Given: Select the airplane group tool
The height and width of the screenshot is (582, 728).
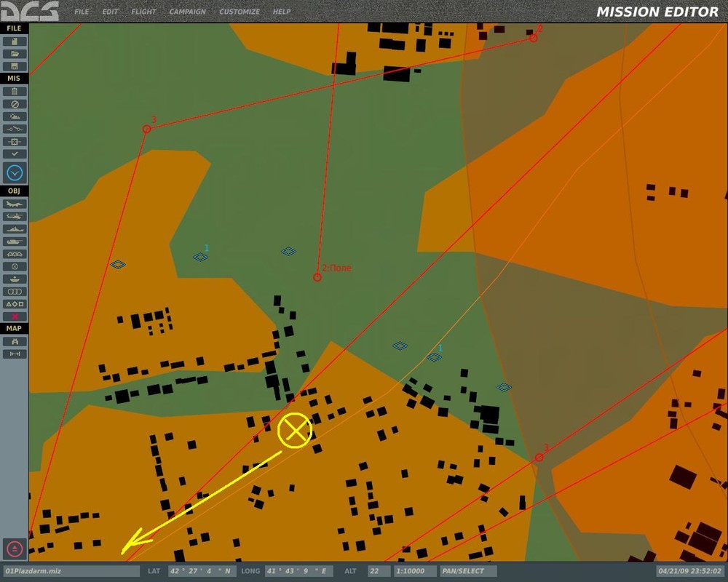Looking at the screenshot, I should tap(15, 204).
